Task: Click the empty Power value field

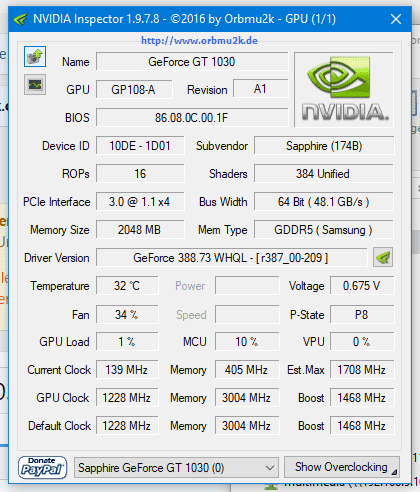Action: [x=247, y=285]
